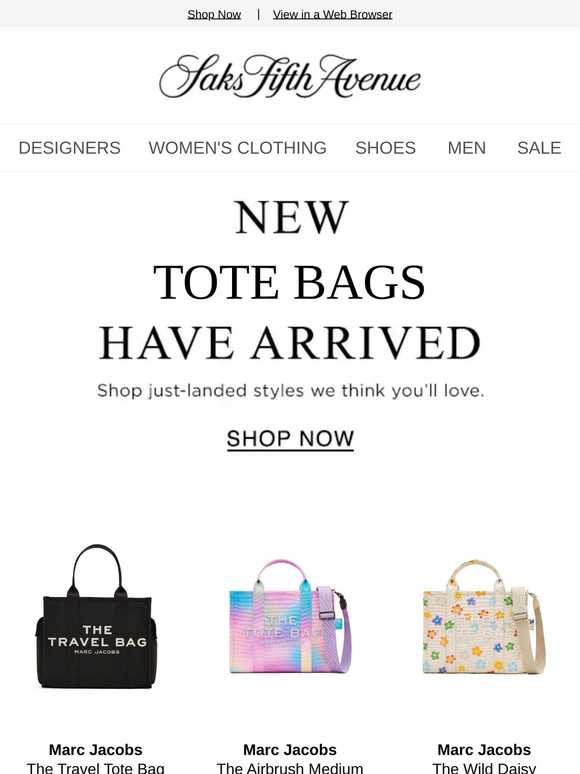
Task: Click Marc Jacobs brand above Travel Tote
Action: click(96, 750)
